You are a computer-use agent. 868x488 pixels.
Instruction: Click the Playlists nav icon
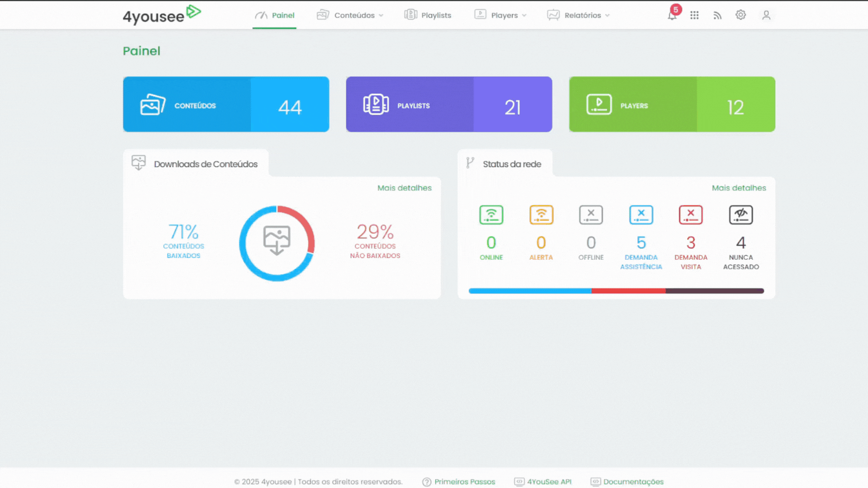click(x=410, y=15)
